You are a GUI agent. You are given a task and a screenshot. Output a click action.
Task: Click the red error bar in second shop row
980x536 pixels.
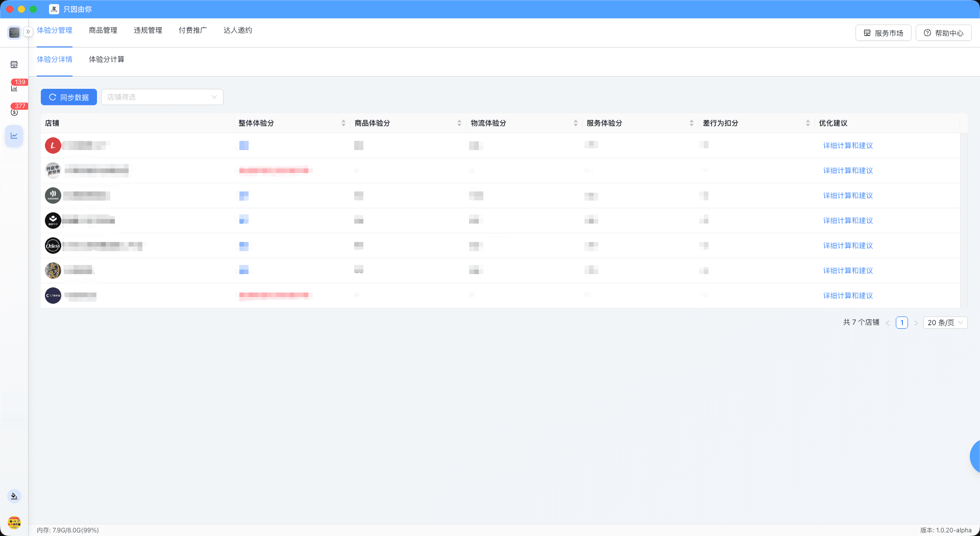275,170
